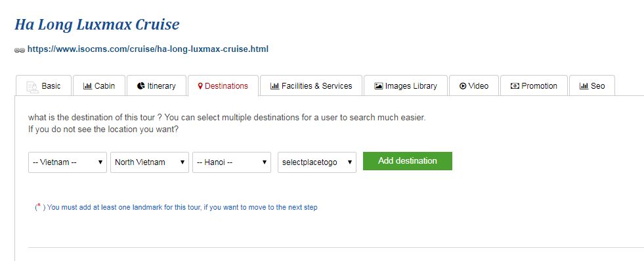Image resolution: width=644 pixels, height=261 pixels.
Task: Switch to the Itinerary tab
Action: coord(156,85)
